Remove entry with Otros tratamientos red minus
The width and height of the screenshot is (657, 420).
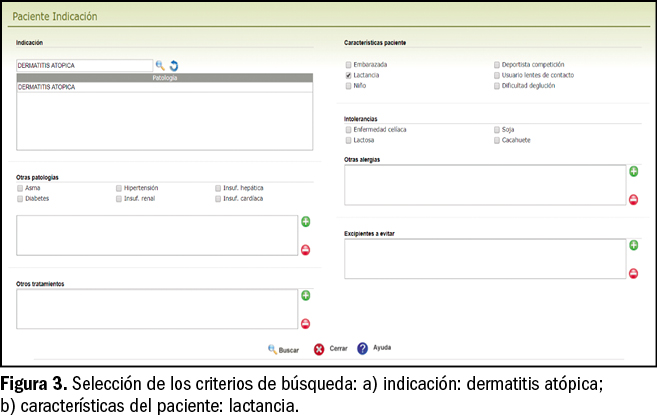point(306,323)
